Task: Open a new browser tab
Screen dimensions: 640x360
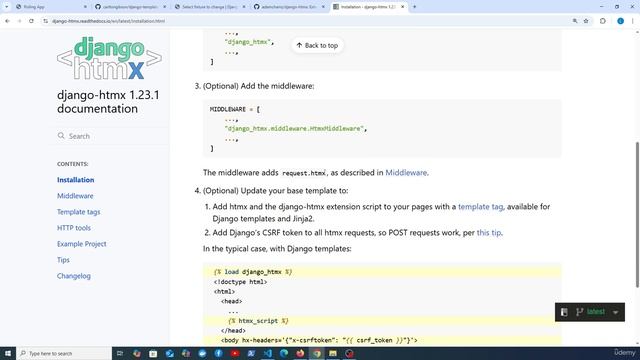Action: pos(414,7)
